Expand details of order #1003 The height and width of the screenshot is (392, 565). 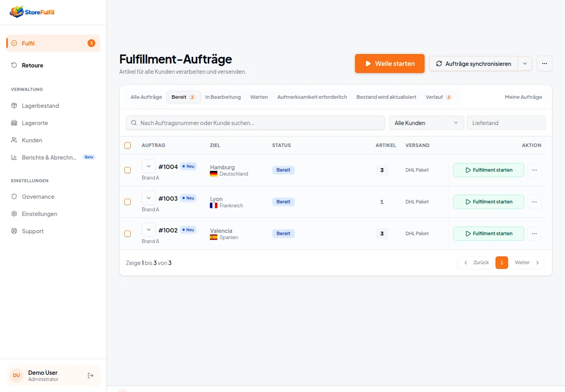coord(149,198)
